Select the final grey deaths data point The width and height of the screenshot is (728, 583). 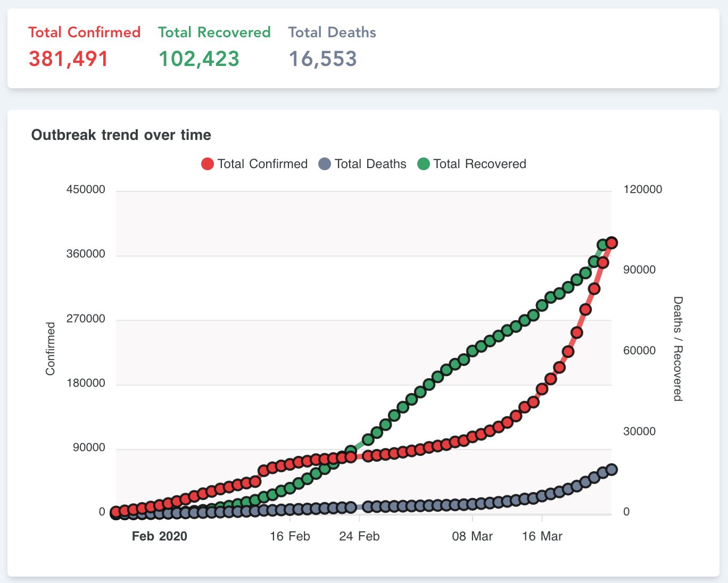[x=611, y=469]
